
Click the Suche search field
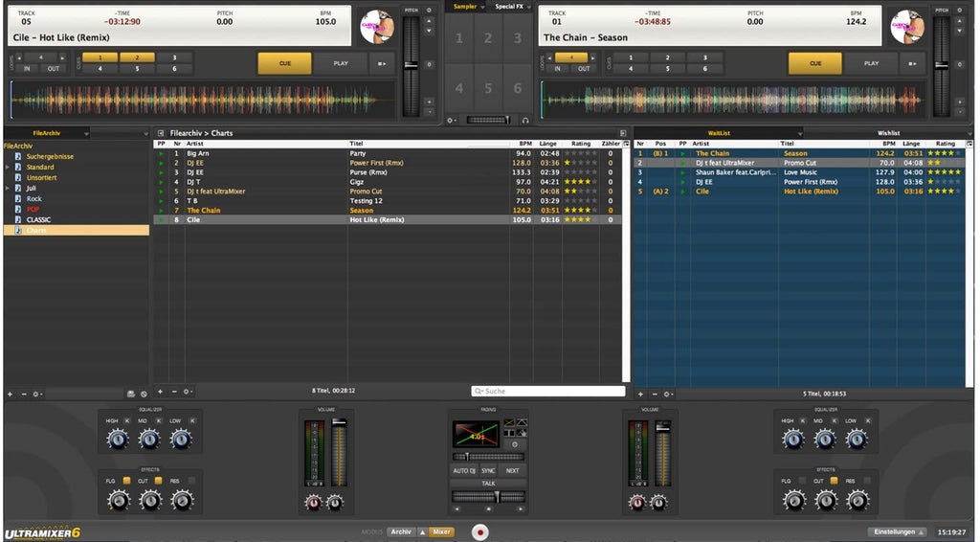click(548, 392)
